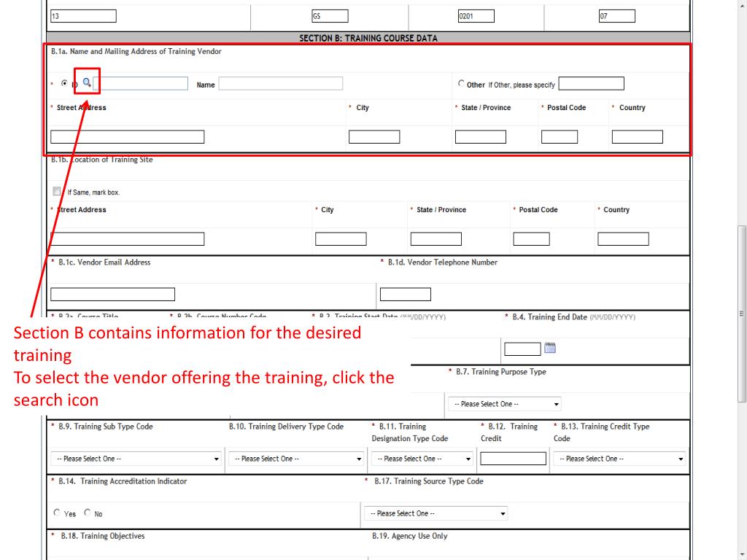
Task: Select the Other vendor radio button
Action: click(x=461, y=83)
